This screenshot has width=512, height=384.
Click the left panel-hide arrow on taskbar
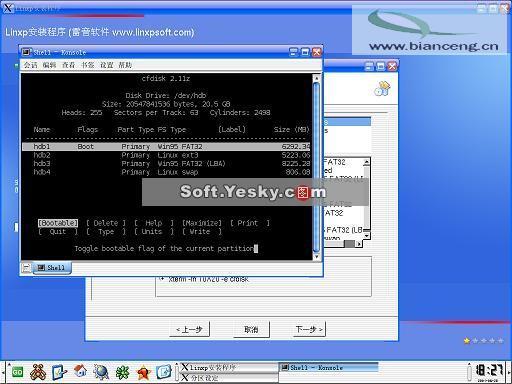[x=3, y=372]
